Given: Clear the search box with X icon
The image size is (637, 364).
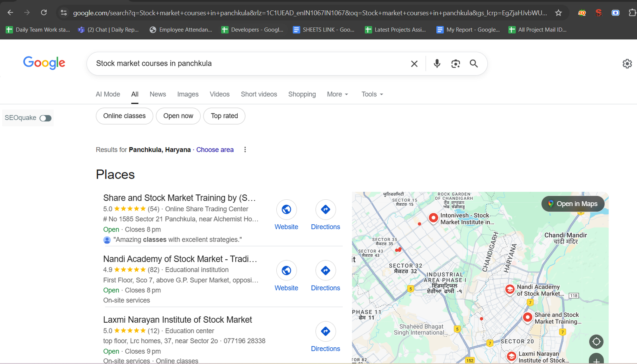Looking at the screenshot, I should click(x=414, y=64).
